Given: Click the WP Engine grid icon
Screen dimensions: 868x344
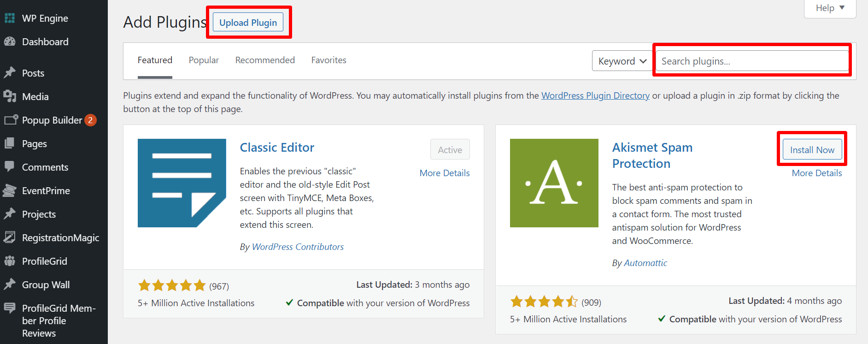Looking at the screenshot, I should [x=10, y=18].
